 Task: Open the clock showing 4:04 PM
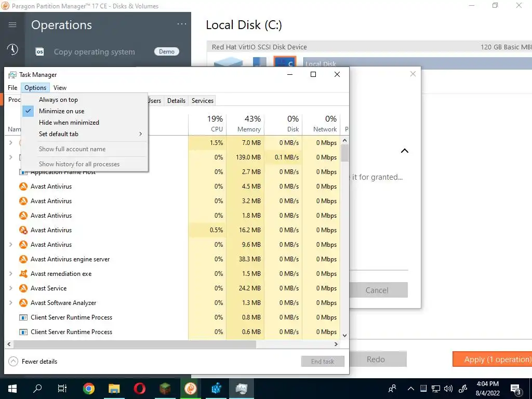tap(487, 389)
